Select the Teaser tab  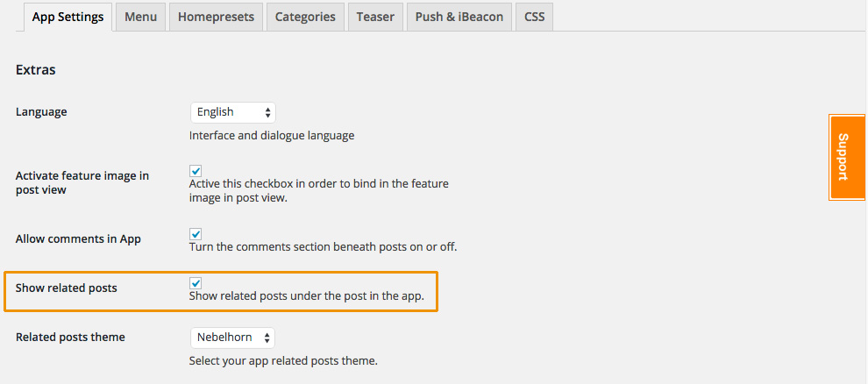tap(375, 17)
